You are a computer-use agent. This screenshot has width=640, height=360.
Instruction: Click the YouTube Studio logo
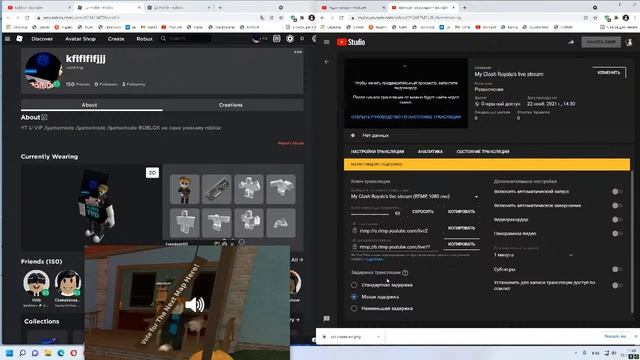point(351,42)
